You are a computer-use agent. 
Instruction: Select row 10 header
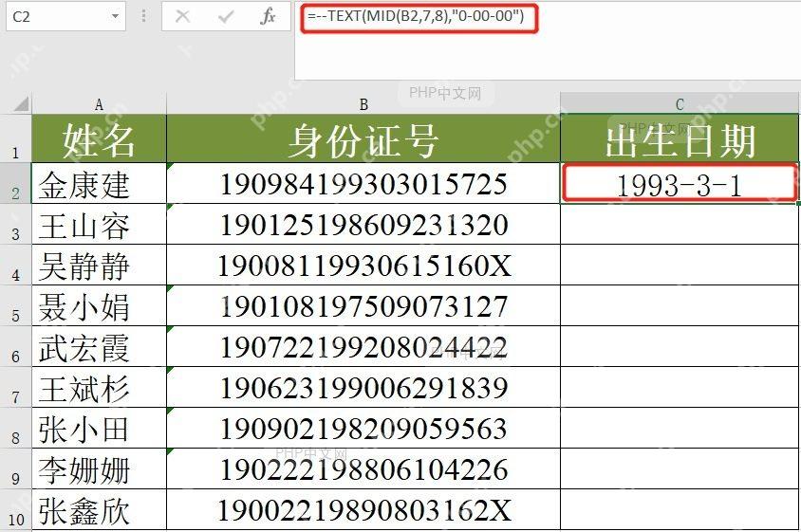pos(16,509)
